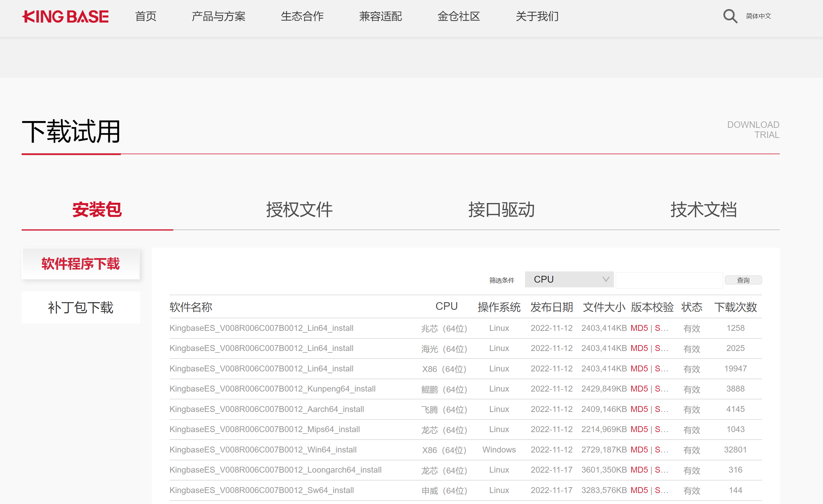Open Lin64_install link for 海光 CPU

[x=262, y=348]
